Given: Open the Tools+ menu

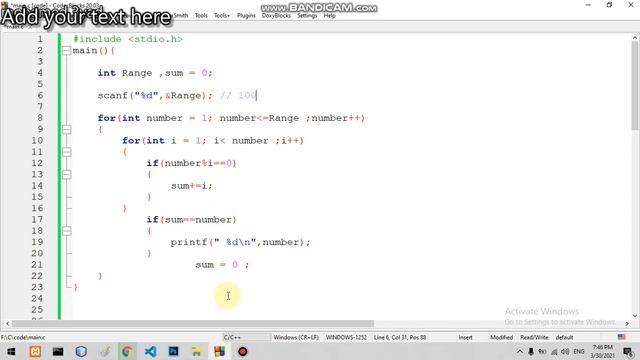Looking at the screenshot, I should pos(222,16).
